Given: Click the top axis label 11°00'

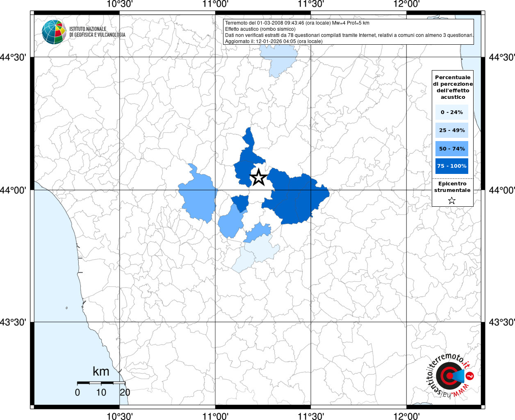Looking at the screenshot, I should click(x=215, y=4).
